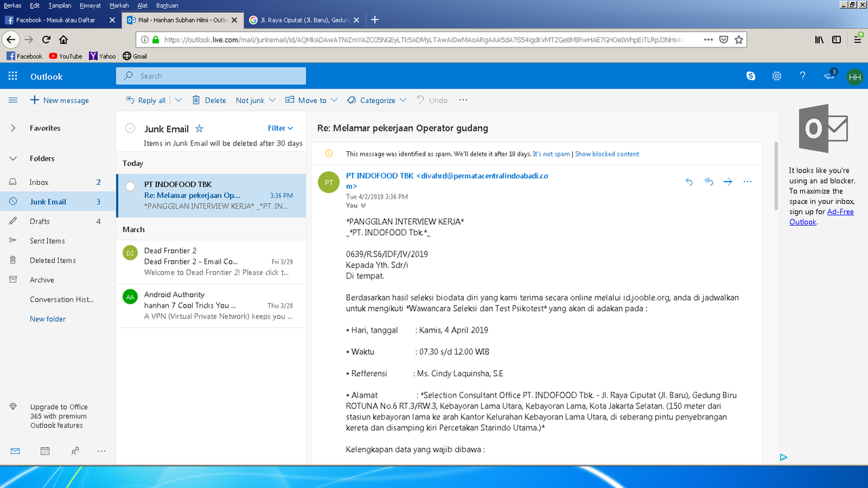Open a new browser tab
This screenshot has width=868, height=488.
pos(375,20)
